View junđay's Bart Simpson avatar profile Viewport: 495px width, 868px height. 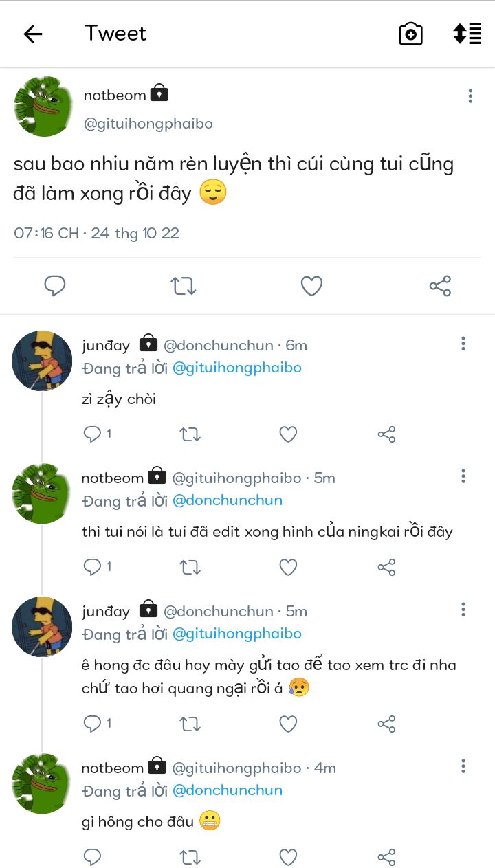[x=42, y=361]
